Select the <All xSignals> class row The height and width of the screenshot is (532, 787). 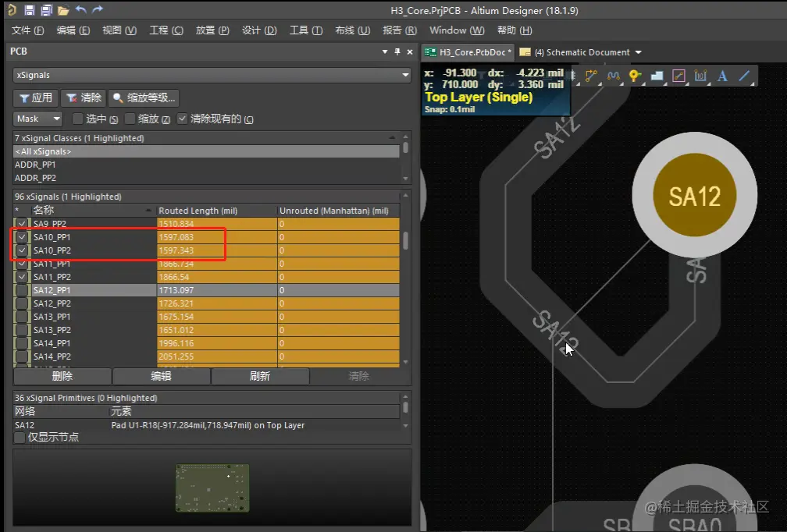click(206, 151)
